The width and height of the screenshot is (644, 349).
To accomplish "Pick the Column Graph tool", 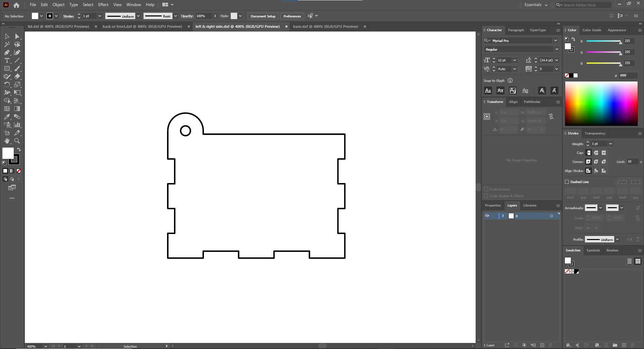I will click(17, 125).
